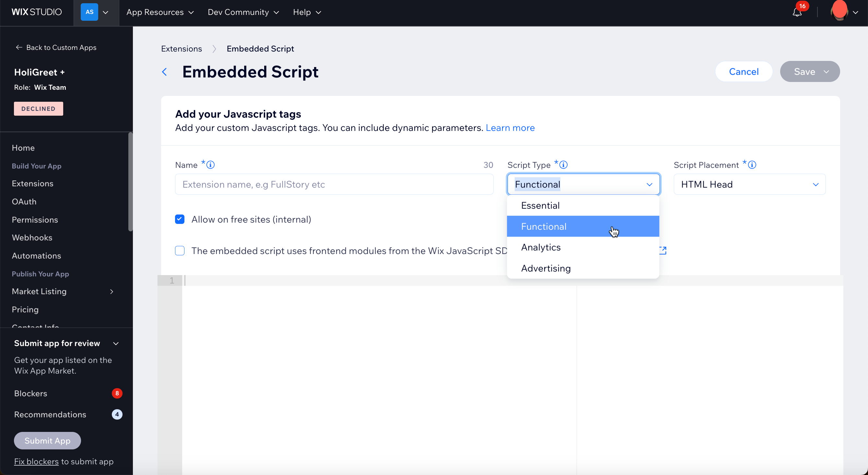The height and width of the screenshot is (475, 868).
Task: Click the Extensions breadcrumb
Action: point(181,49)
